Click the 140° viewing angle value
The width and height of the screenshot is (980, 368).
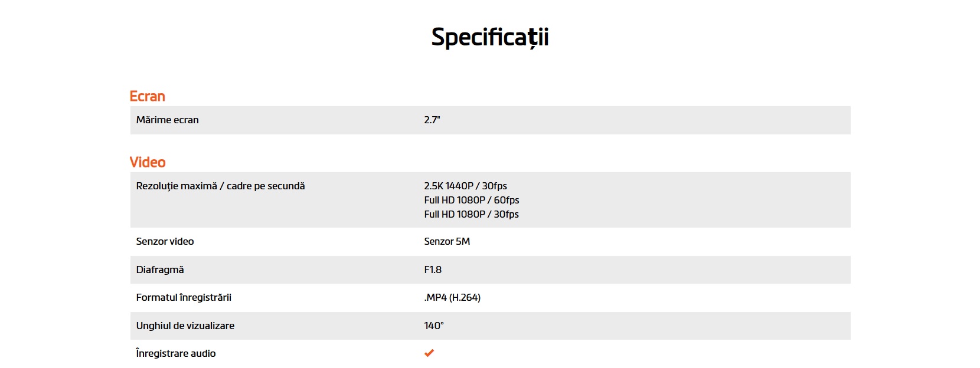point(433,326)
